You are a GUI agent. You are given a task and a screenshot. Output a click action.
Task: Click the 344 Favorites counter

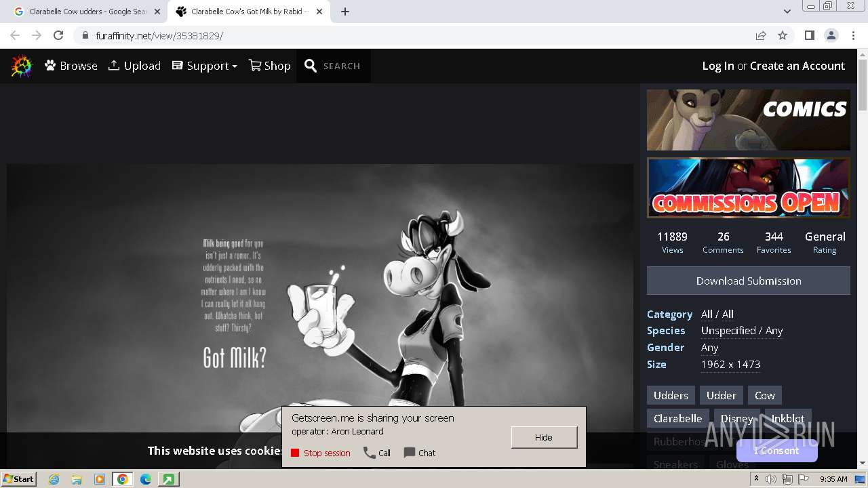(774, 242)
